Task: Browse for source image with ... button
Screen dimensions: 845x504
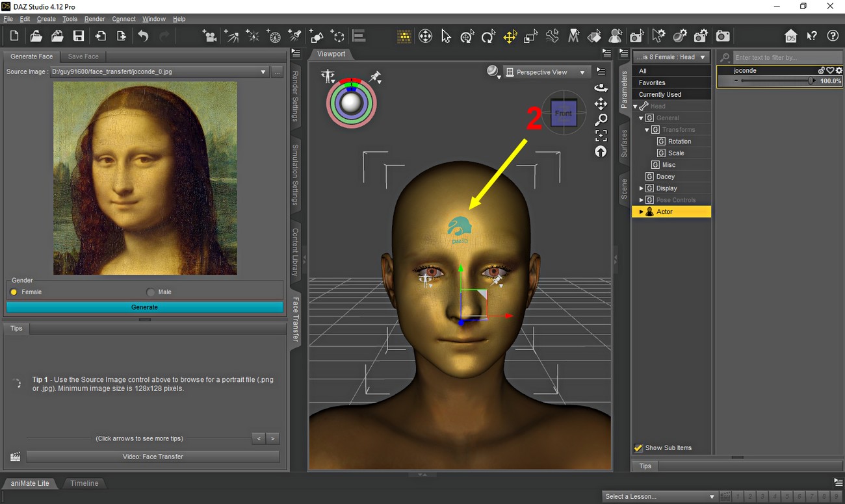Action: [x=278, y=72]
